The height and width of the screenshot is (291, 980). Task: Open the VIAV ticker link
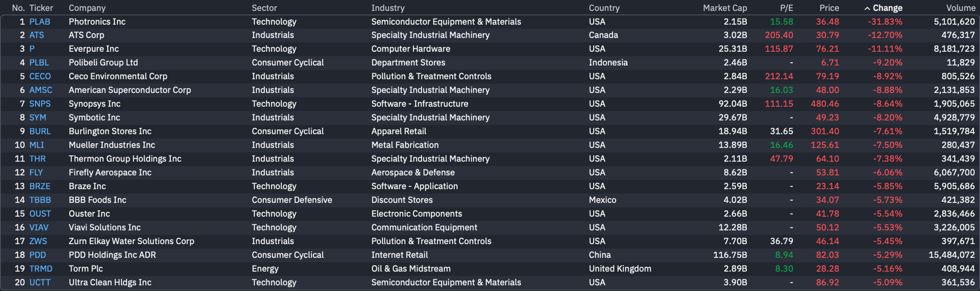(x=39, y=228)
